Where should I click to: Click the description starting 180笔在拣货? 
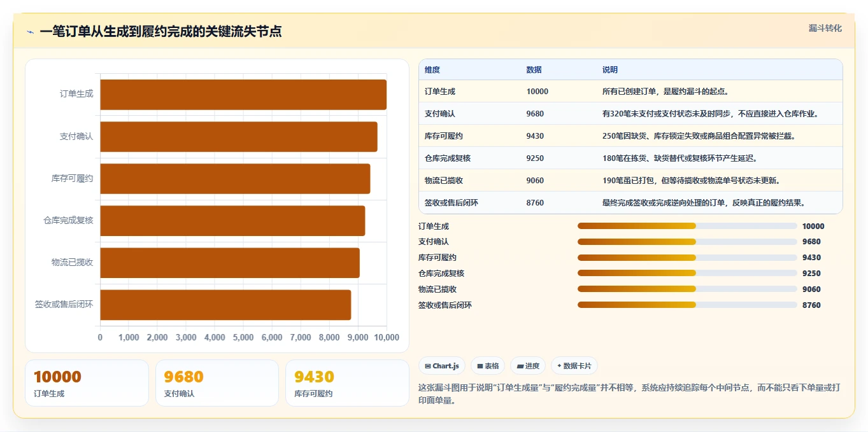679,158
